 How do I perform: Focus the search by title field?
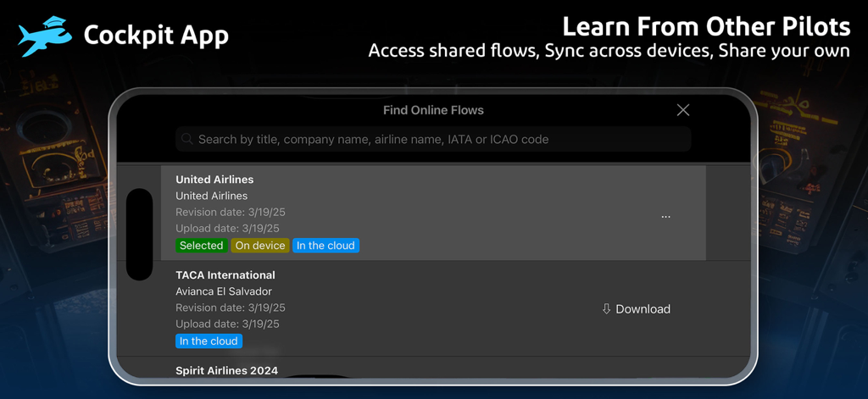coord(433,139)
